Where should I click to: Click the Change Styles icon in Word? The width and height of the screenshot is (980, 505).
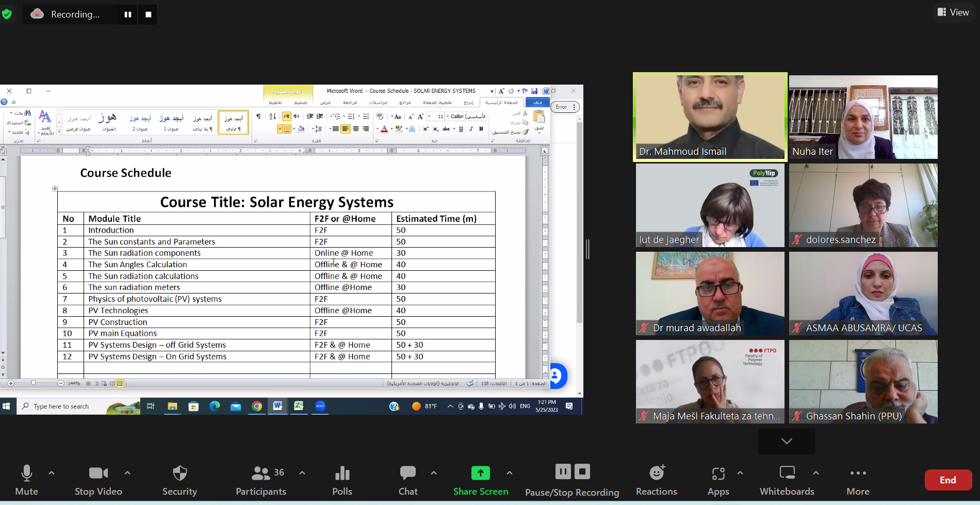[x=45, y=117]
